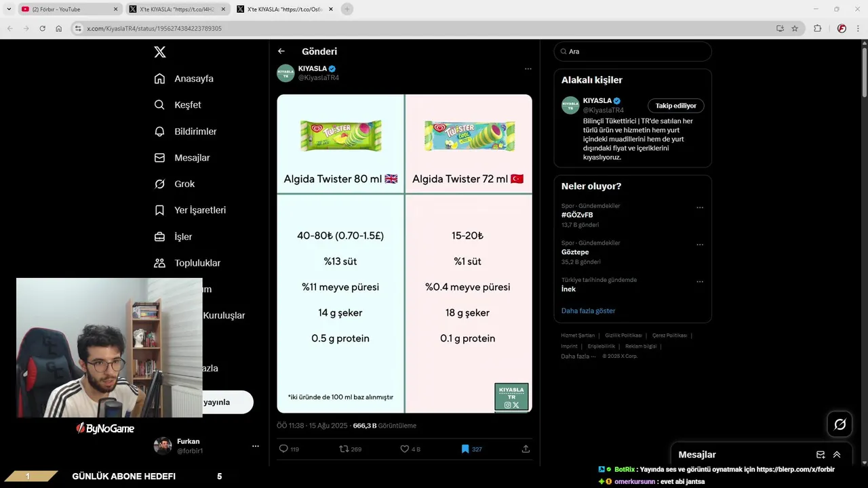Open more options for #GÖZvFB trend

(700, 207)
